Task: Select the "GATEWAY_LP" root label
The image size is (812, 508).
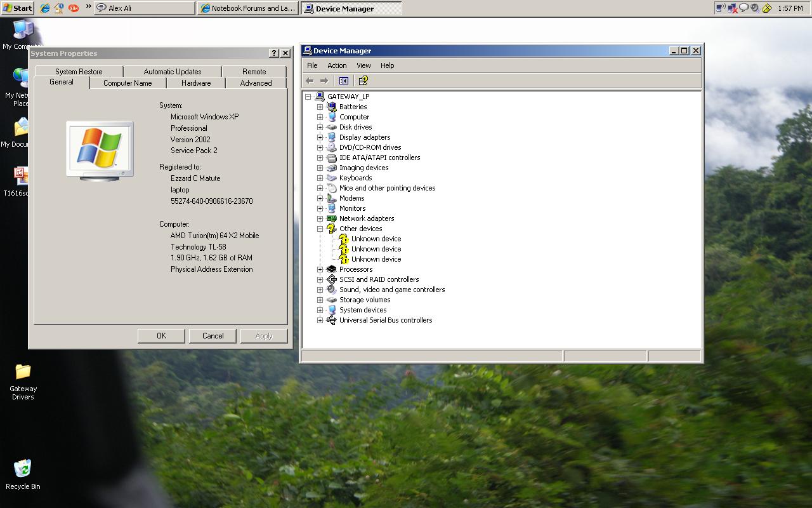Action: [348, 97]
